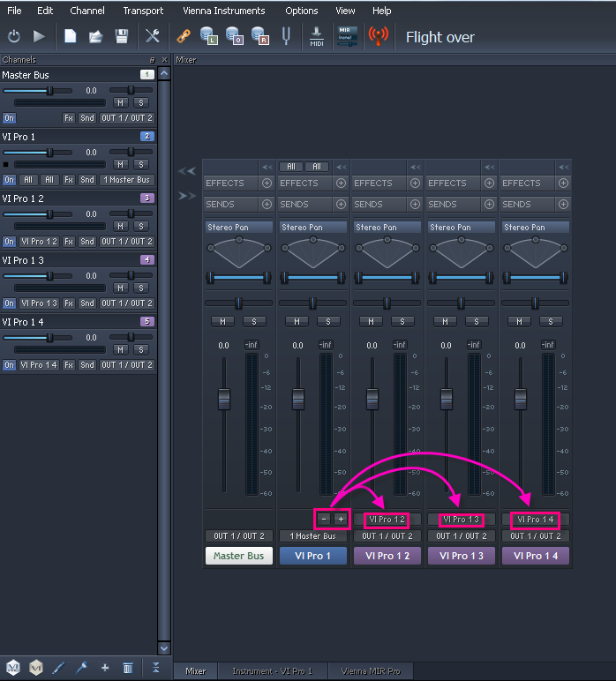Click the minus button on the VI Pro 1 strip
This screenshot has width=616, height=681.
324,519
